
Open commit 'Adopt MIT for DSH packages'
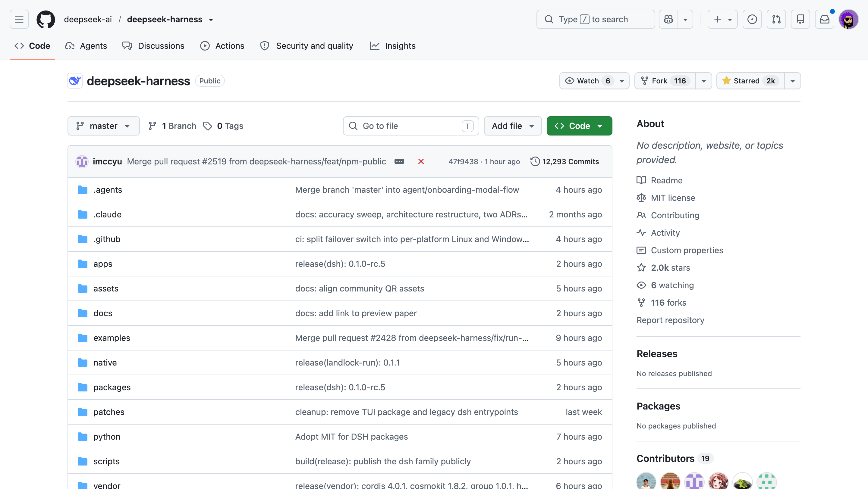[351, 437]
